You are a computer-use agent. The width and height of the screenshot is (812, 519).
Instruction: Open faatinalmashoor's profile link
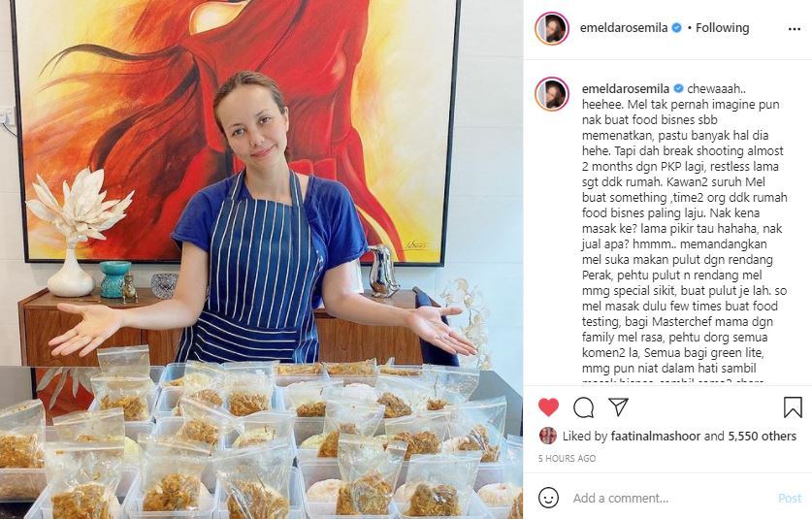(656, 437)
